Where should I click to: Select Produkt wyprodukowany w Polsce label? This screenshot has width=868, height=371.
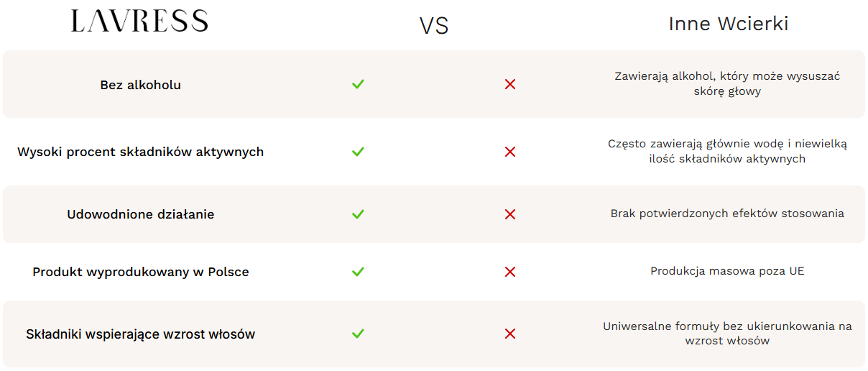click(x=140, y=272)
